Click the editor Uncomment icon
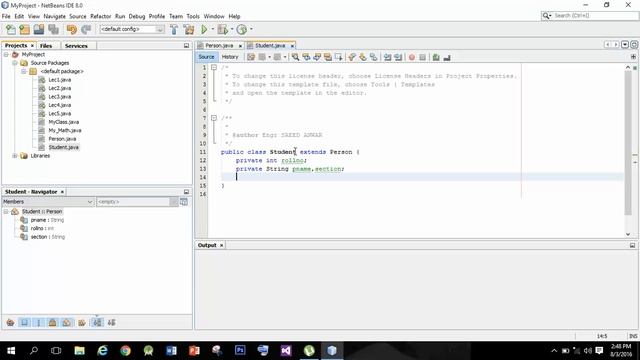Image resolution: width=640 pixels, height=360 pixels. coord(447,57)
